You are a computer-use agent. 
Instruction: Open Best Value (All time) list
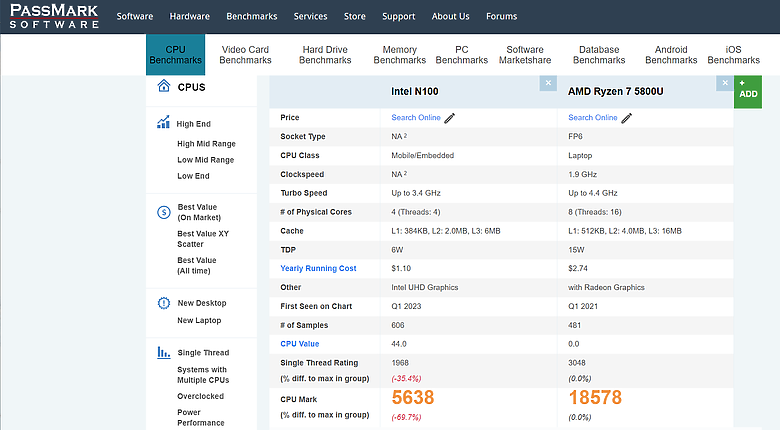197,265
